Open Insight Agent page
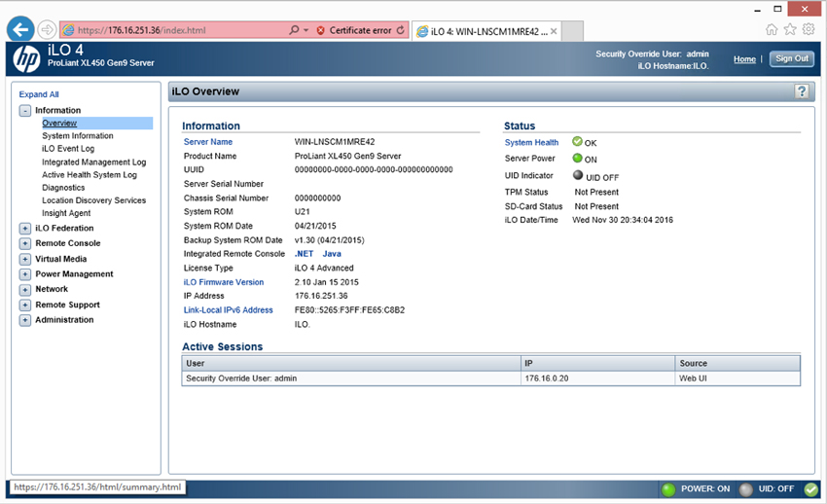Image resolution: width=827 pixels, height=504 pixels. pos(66,213)
